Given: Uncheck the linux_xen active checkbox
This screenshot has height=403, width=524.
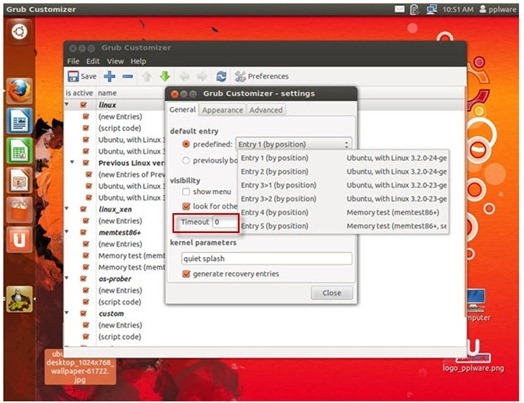Looking at the screenshot, I should point(84,209).
